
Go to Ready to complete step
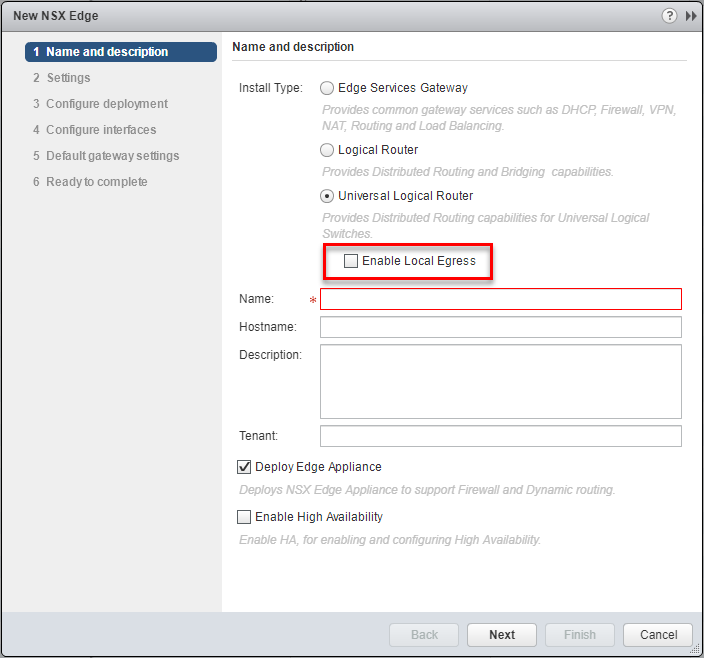coord(96,182)
